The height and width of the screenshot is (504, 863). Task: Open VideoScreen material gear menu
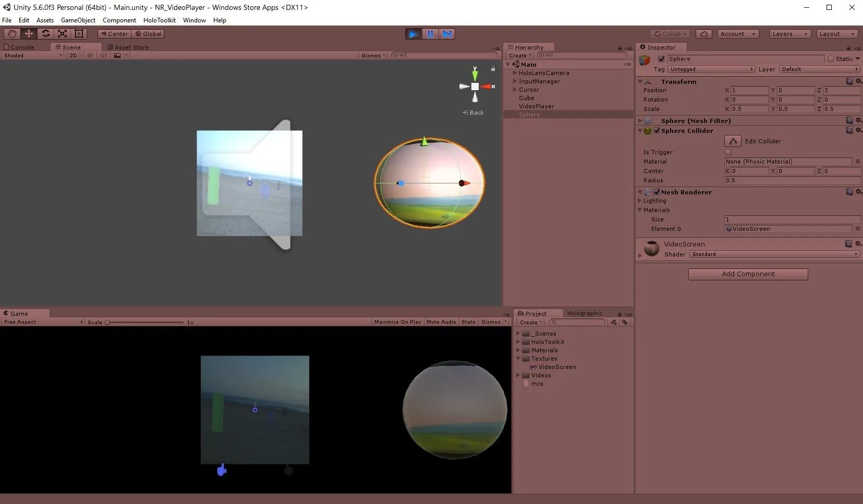coord(859,243)
